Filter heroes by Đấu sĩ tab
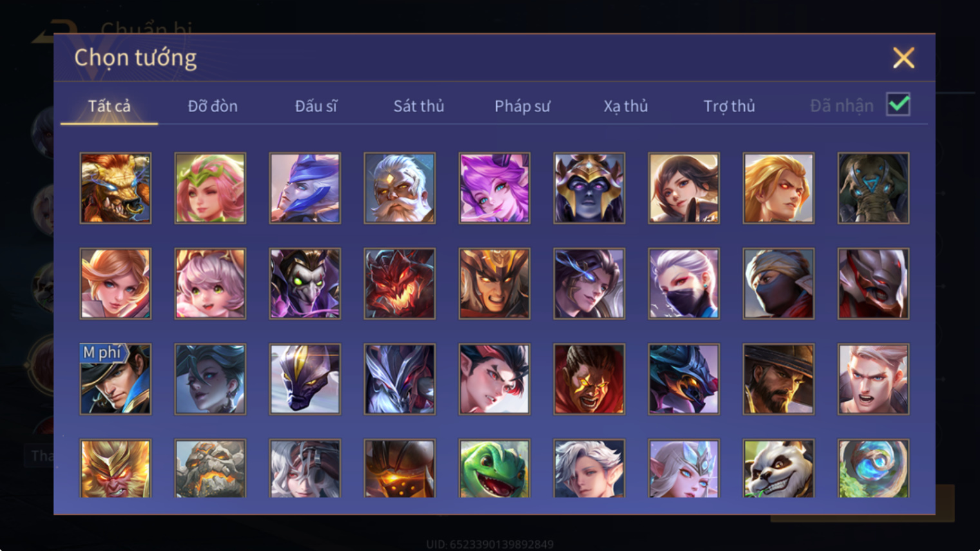The width and height of the screenshot is (980, 551). click(x=316, y=106)
